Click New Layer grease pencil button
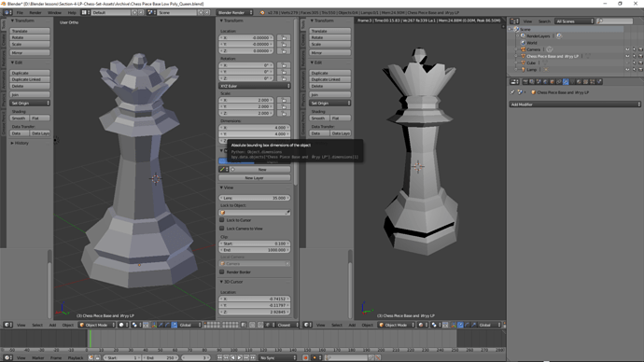Screen dimensions: 644x362 254,177
